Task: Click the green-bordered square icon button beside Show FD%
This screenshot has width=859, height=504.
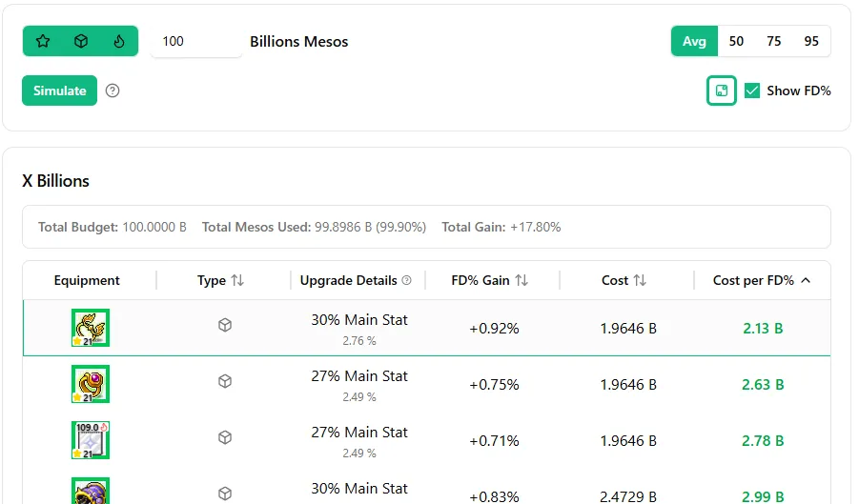Action: (722, 91)
